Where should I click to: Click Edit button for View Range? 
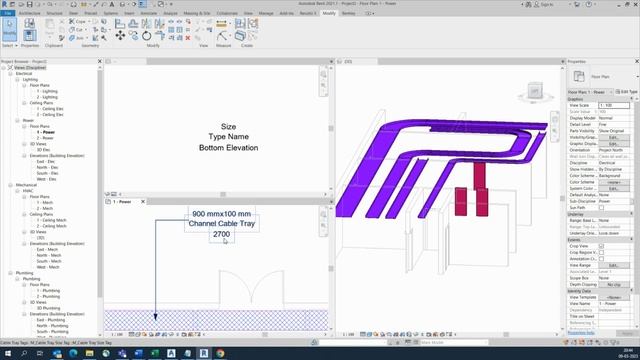click(613, 265)
